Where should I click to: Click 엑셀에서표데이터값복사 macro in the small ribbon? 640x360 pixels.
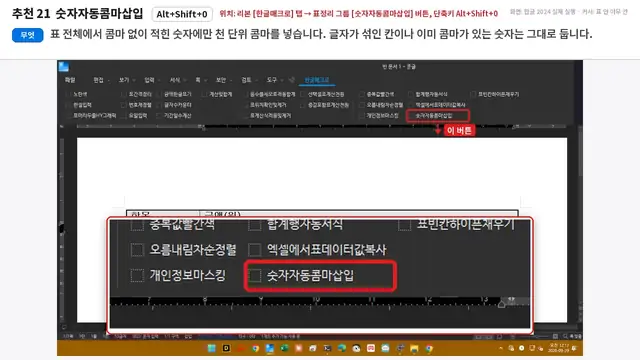pos(437,105)
